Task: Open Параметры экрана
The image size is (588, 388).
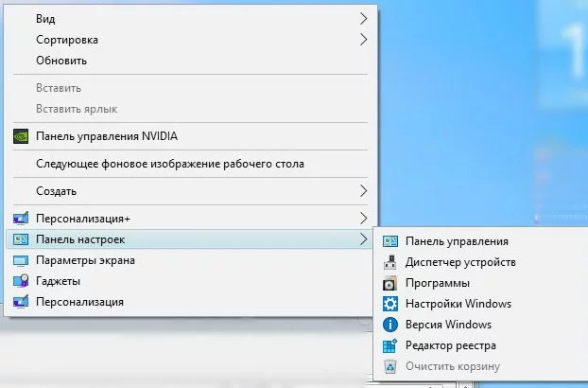Action: tap(190, 260)
